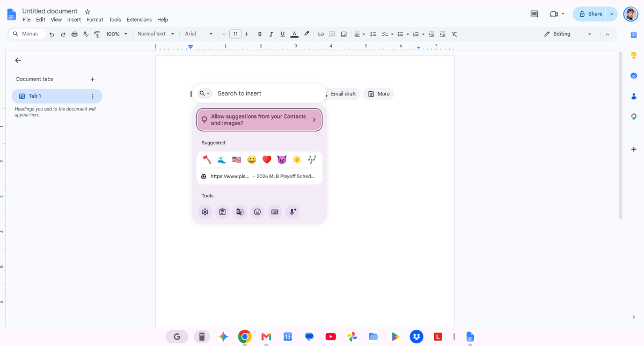Viewport: 644px width, 346px height.
Task: Open the bulleted list dropdown arrow
Action: (x=408, y=34)
